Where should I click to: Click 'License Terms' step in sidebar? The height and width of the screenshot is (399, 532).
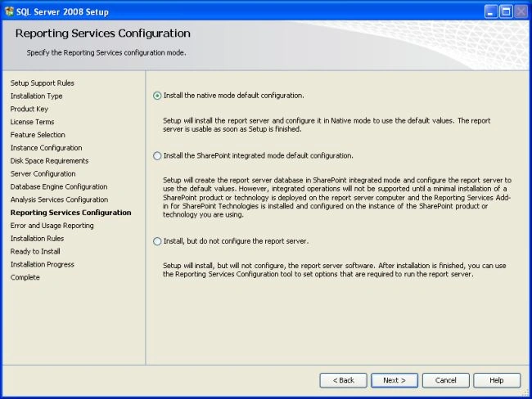point(32,122)
